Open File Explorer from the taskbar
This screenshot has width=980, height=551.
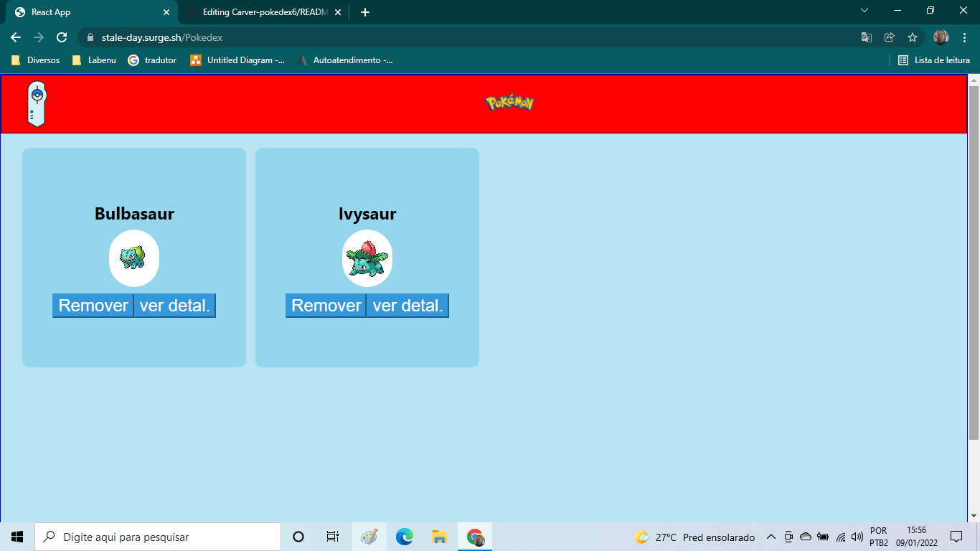(440, 537)
